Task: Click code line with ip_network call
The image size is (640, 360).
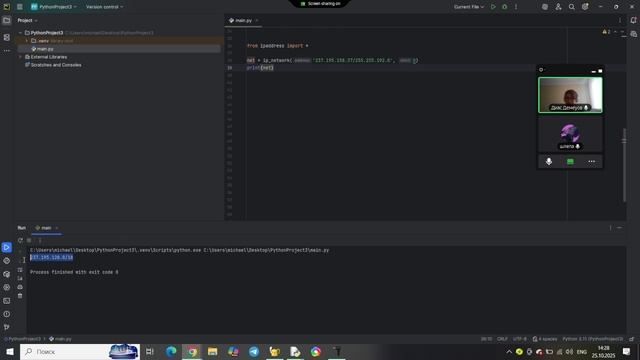Action: click(x=332, y=60)
